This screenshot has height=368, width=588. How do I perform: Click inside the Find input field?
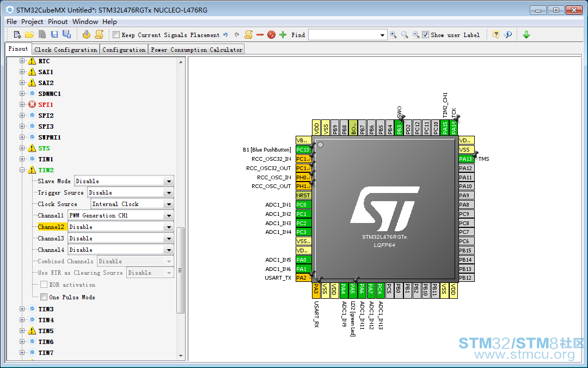click(x=344, y=35)
